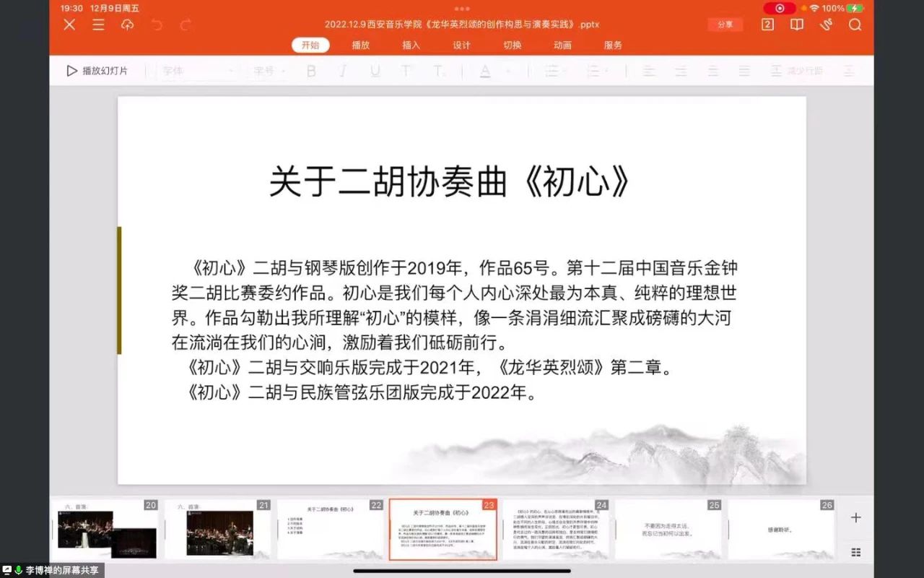This screenshot has height=578, width=924.
Task: Select slide 24 thumbnail
Action: 556,530
